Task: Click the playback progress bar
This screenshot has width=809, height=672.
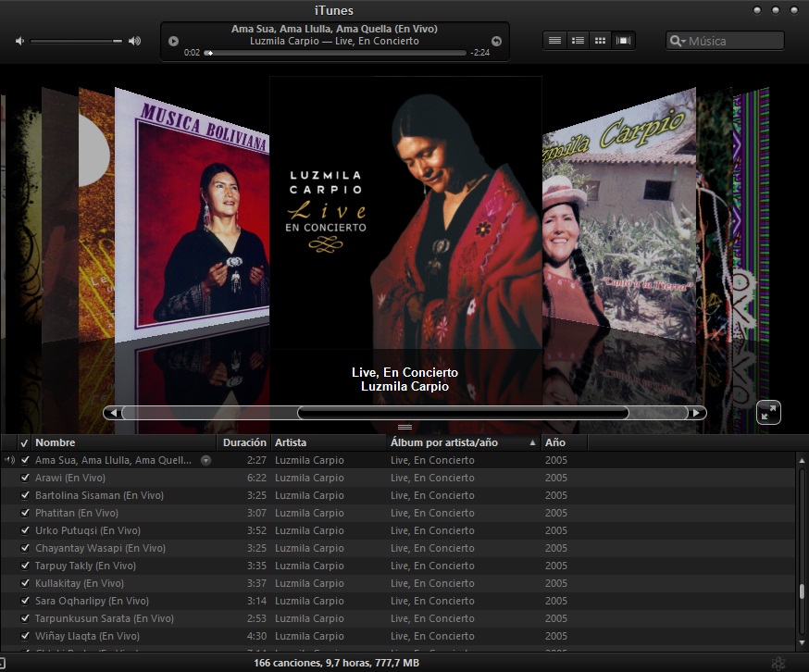Action: pyautogui.click(x=335, y=53)
